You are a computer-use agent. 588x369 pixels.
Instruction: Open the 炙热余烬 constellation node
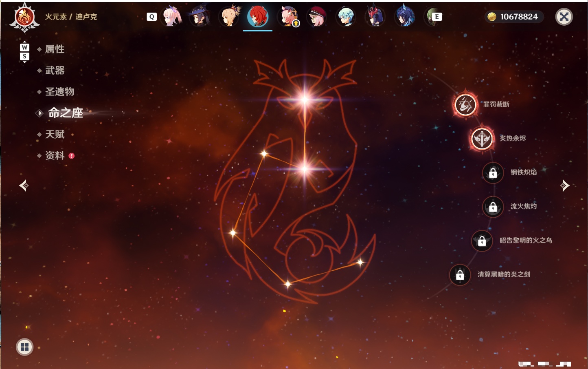point(482,139)
